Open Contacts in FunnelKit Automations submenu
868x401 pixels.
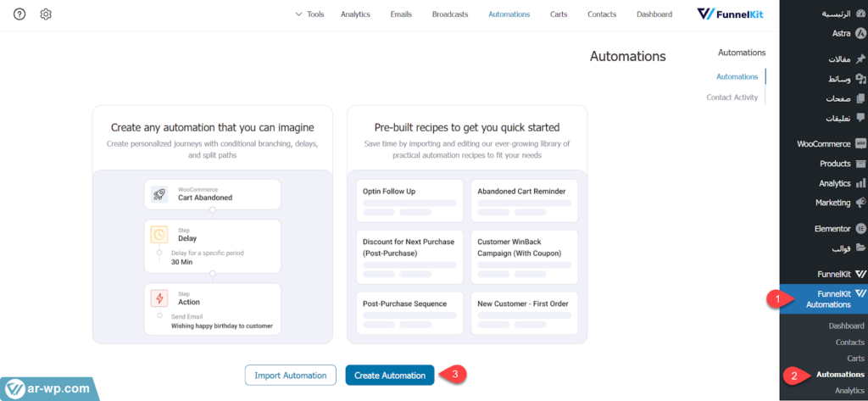[x=849, y=343]
